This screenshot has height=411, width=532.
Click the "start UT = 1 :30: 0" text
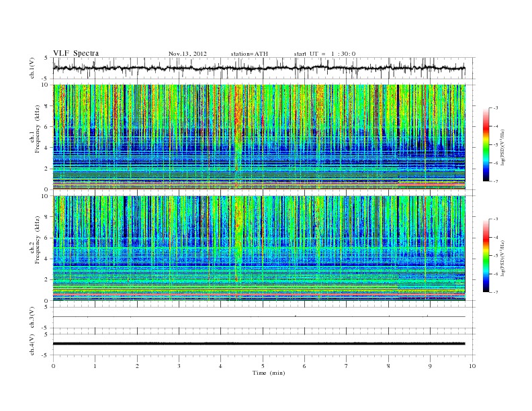pos(324,54)
